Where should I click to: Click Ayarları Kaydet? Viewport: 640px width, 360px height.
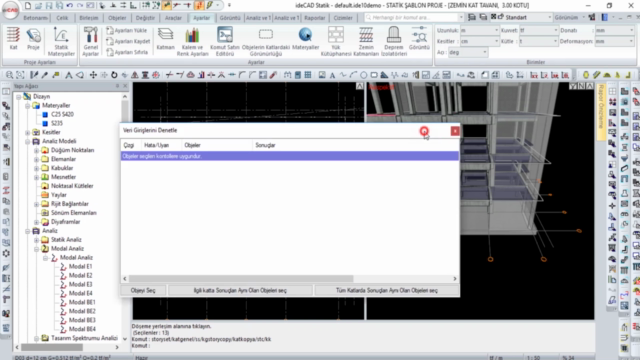[128, 41]
